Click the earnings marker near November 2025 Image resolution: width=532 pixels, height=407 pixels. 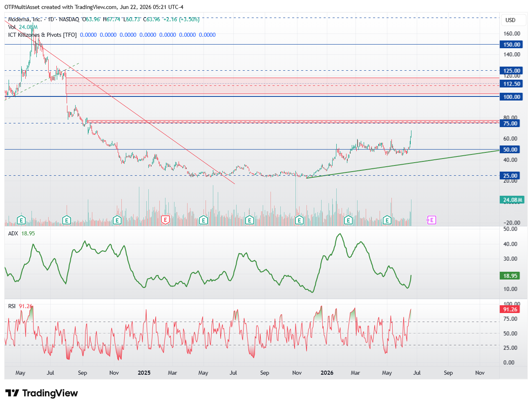[299, 220]
